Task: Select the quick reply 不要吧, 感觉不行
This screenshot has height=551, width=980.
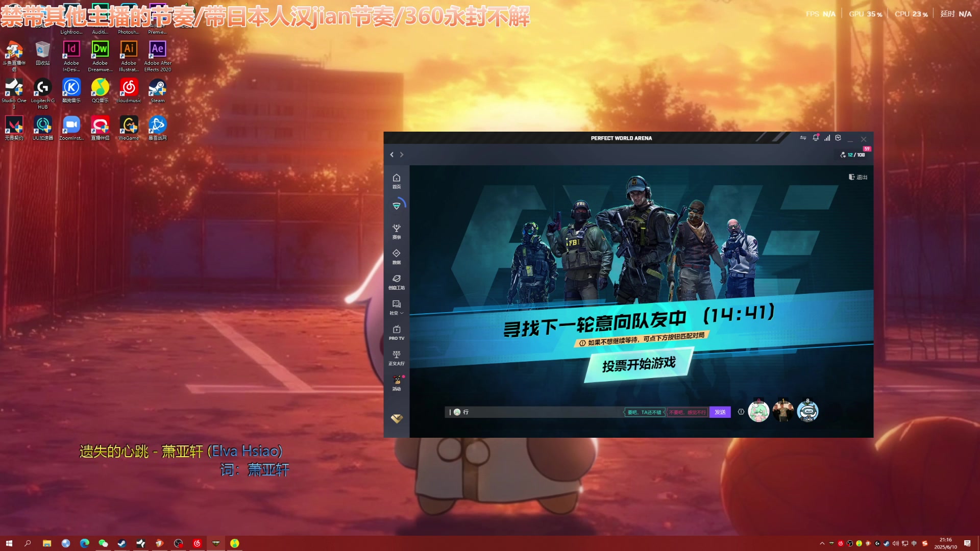Action: pos(687,412)
